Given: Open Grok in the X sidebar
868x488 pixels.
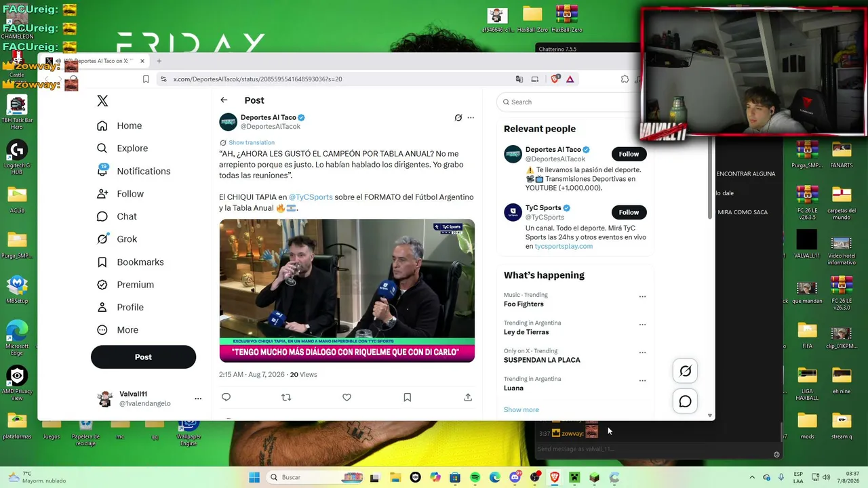Looking at the screenshot, I should (x=117, y=239).
